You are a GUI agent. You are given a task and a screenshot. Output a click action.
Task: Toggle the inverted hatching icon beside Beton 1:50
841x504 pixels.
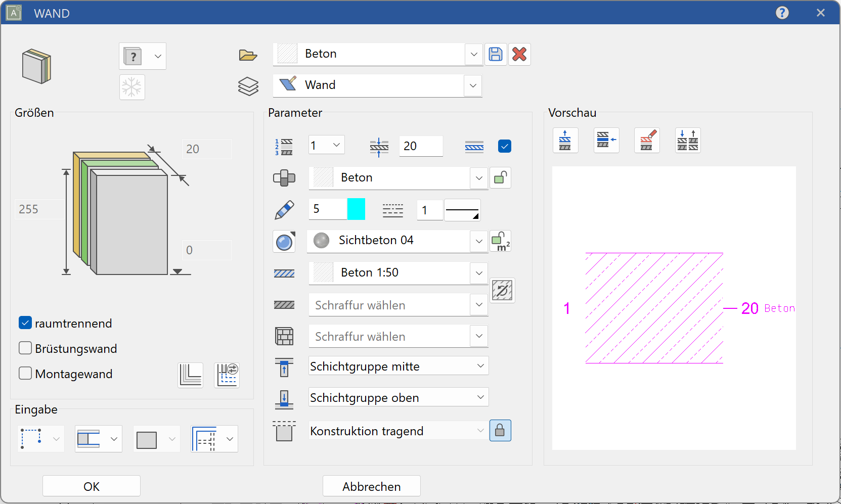503,291
